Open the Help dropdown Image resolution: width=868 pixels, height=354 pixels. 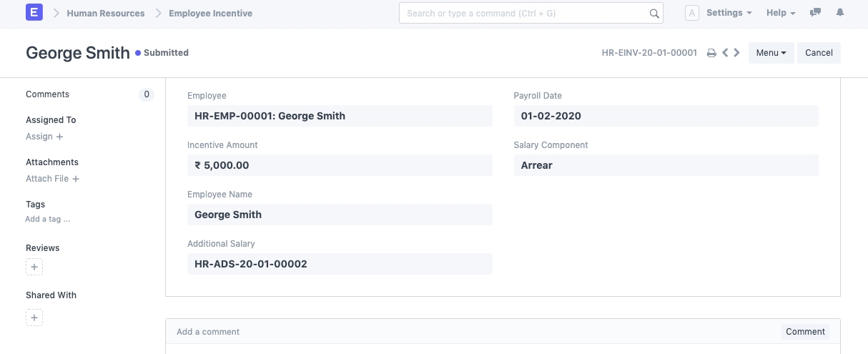click(780, 13)
